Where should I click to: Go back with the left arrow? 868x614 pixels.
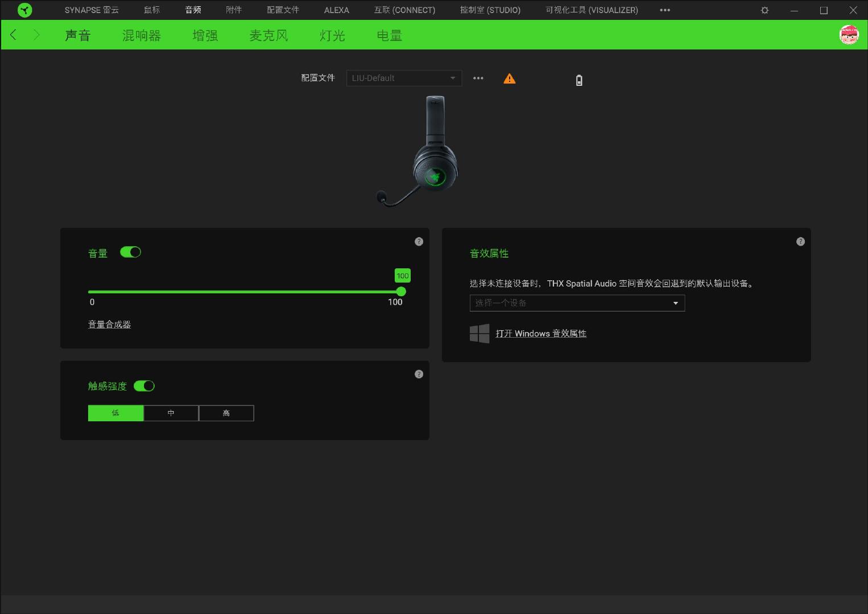(14, 35)
